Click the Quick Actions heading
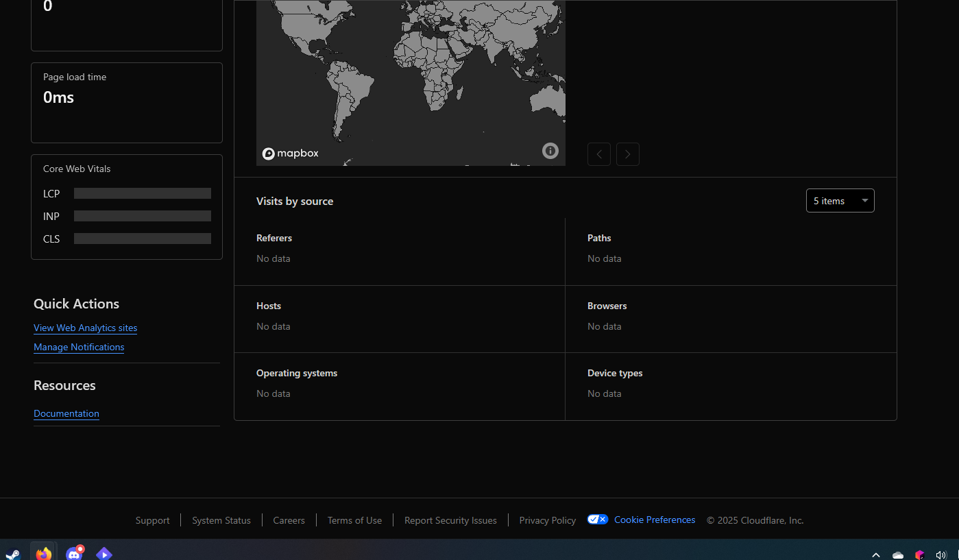The image size is (959, 560). (76, 304)
